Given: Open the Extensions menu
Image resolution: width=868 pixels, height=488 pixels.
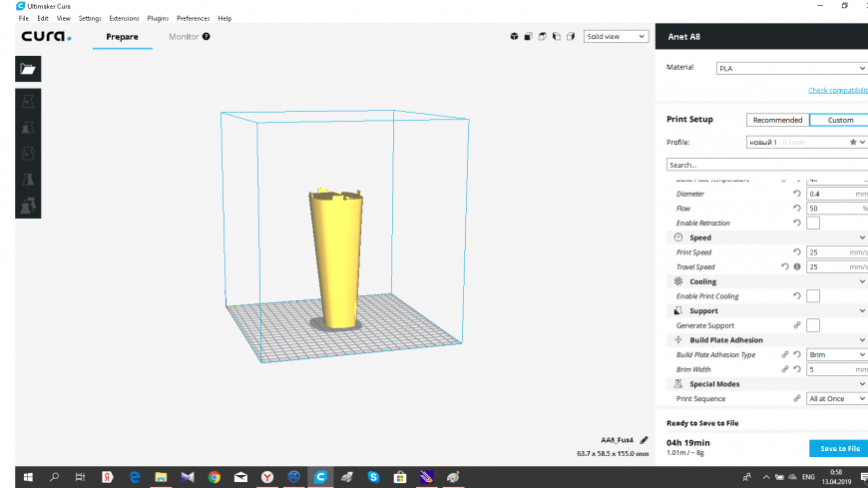Looking at the screenshot, I should tap(124, 18).
